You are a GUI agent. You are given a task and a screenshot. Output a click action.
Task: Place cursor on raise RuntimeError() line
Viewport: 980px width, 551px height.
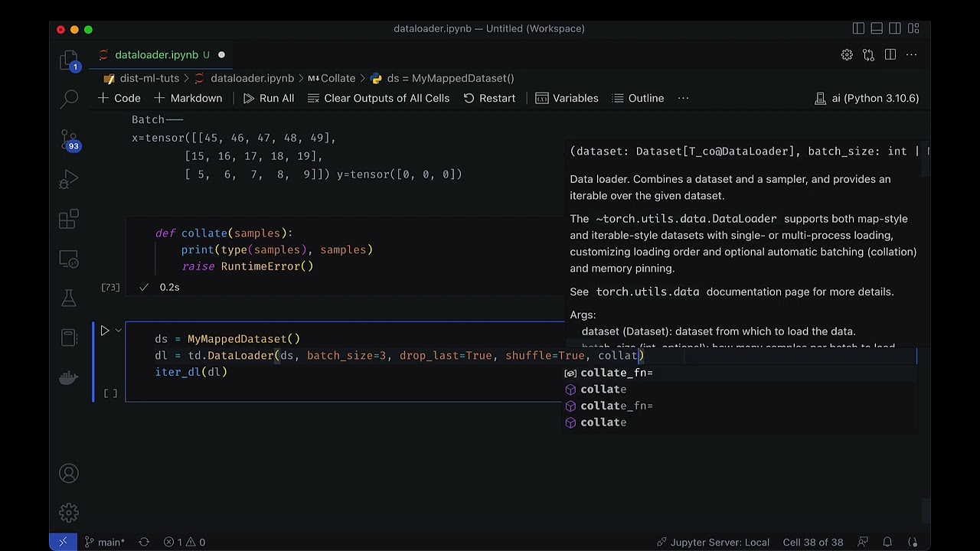point(247,266)
